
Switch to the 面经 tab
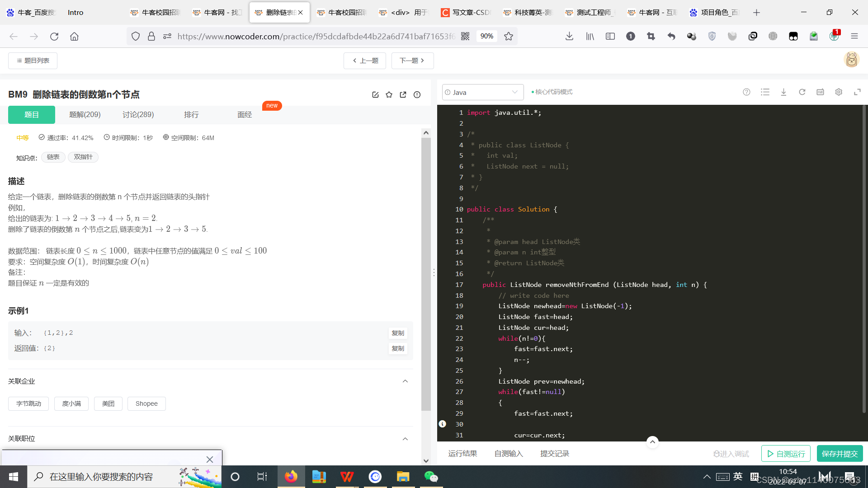[245, 115]
